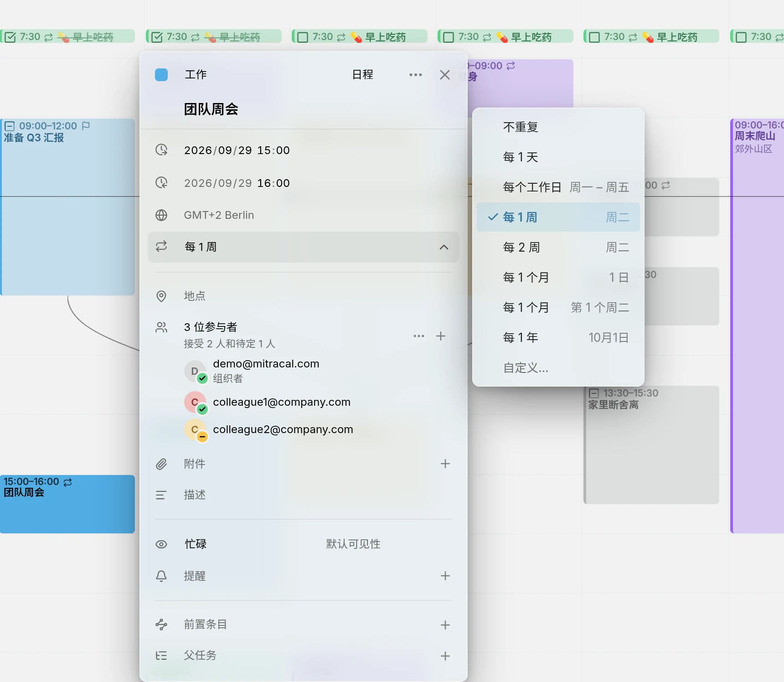Viewport: 784px width, 682px height.
Task: Click the timezone globe icon
Action: coord(161,215)
